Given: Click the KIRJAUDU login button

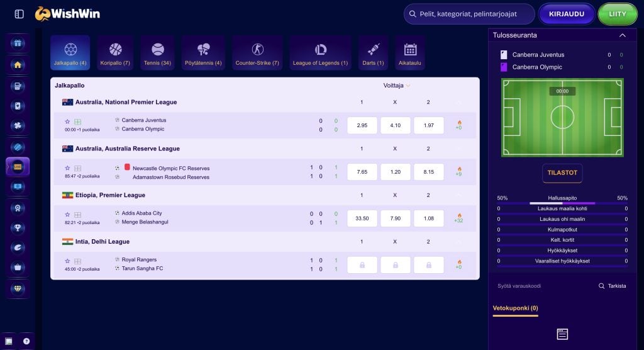Looking at the screenshot, I should (x=567, y=14).
